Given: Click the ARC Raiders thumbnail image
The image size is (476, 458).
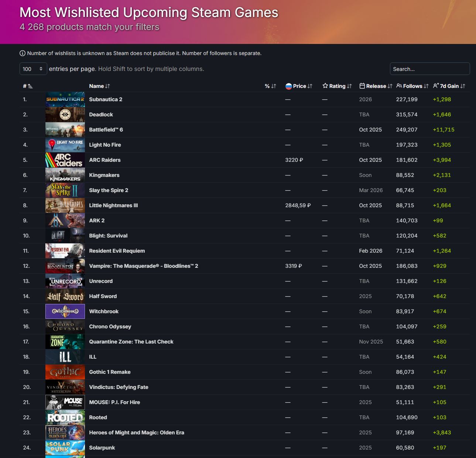Looking at the screenshot, I should 65,160.
